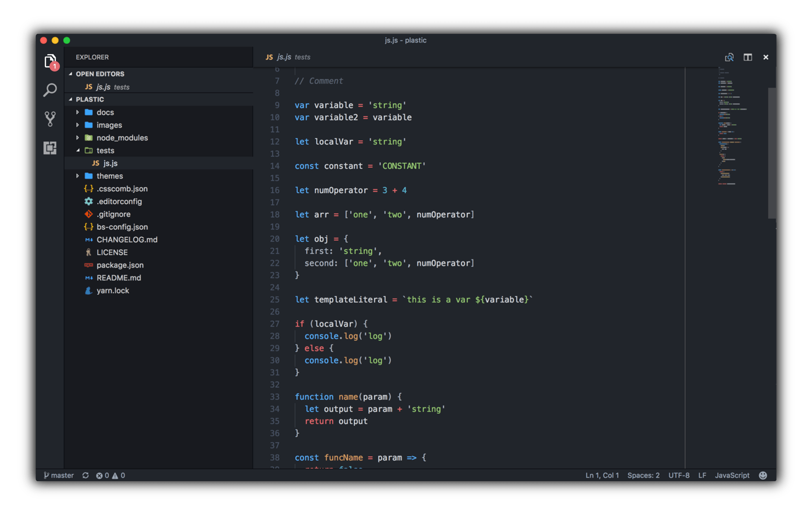Click line number 20 in the gutter
This screenshot has width=812, height=515.
click(x=275, y=239)
